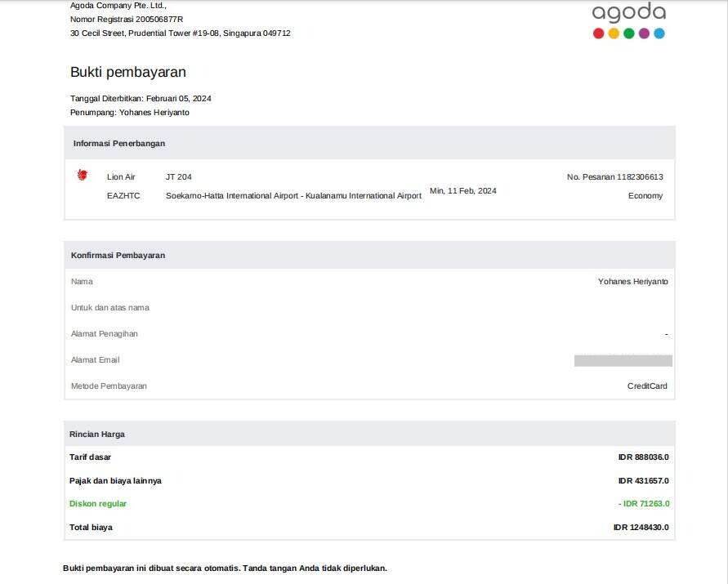Image resolution: width=728 pixels, height=584 pixels.
Task: Click the Bukti pembayaran heading
Action: [x=128, y=72]
